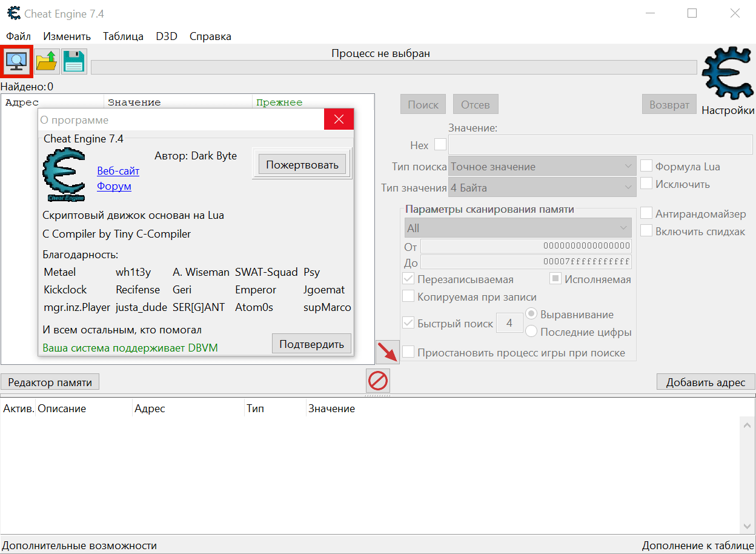
Task: Click the Адрес column header in results
Action: [x=53, y=102]
